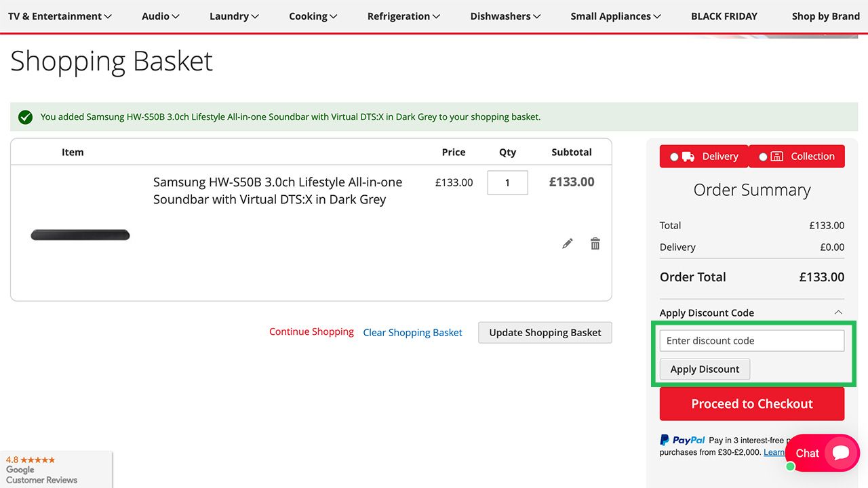Click the Clear Shopping Basket link

coord(412,332)
